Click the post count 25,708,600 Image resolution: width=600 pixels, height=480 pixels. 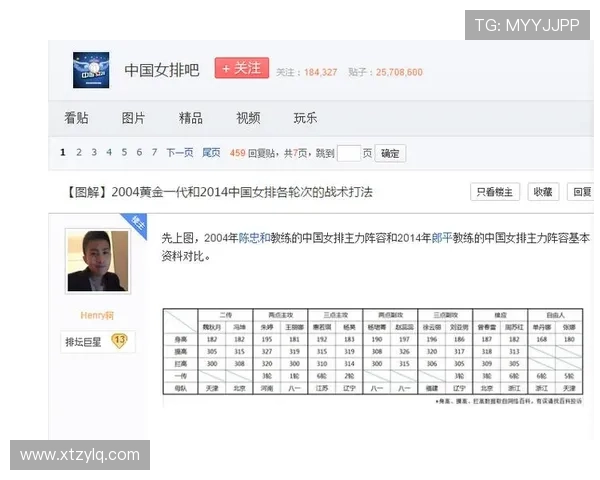(399, 72)
